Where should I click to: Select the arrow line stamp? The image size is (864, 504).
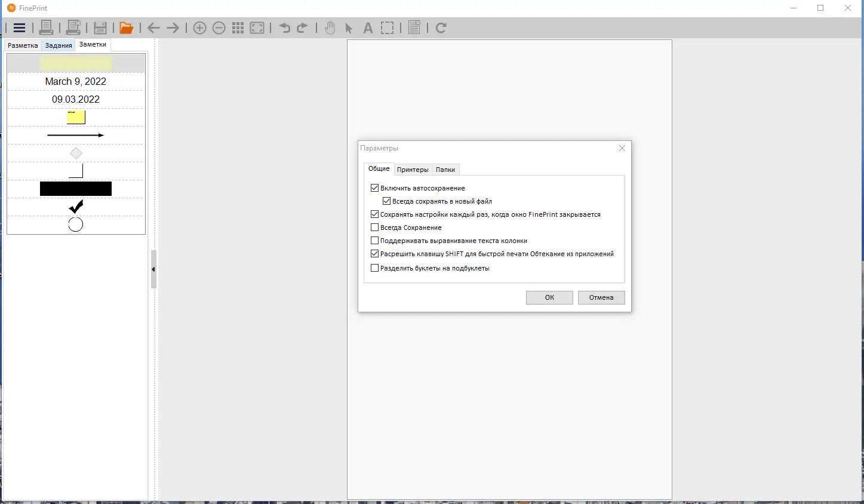pos(76,135)
